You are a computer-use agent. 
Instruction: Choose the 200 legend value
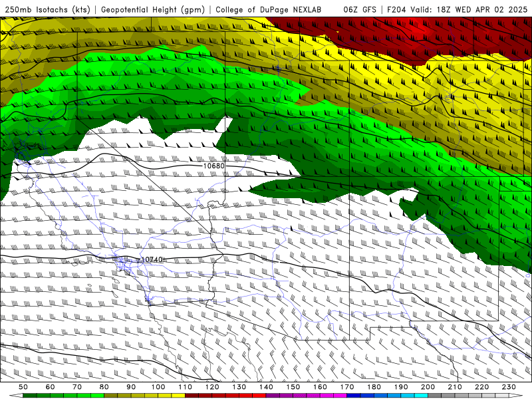[x=428, y=387]
